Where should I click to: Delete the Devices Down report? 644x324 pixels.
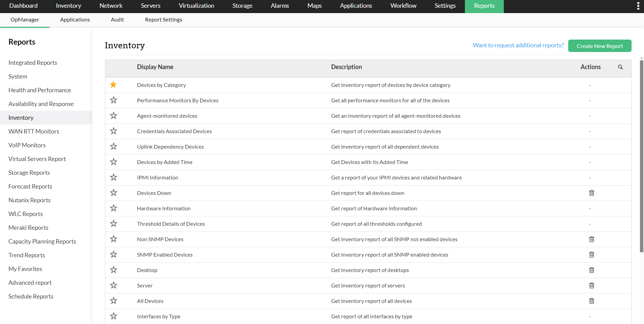[x=591, y=193]
